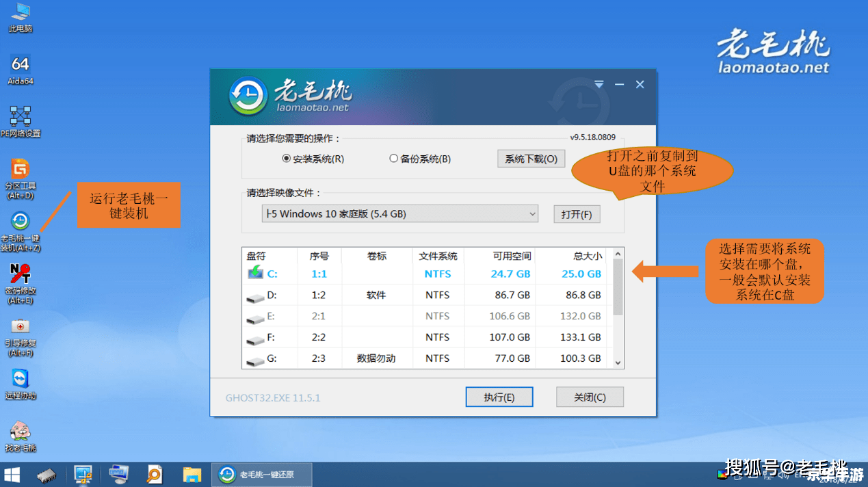The image size is (868, 487).
Task: Select the G: drive row
Action: [x=427, y=358]
